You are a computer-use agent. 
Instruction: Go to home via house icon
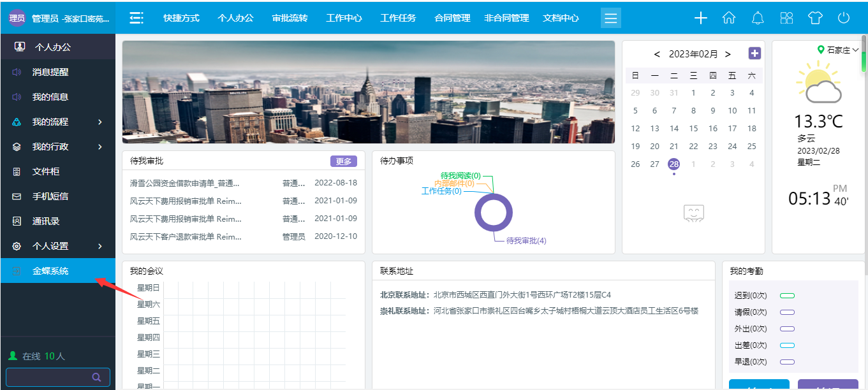tap(729, 18)
